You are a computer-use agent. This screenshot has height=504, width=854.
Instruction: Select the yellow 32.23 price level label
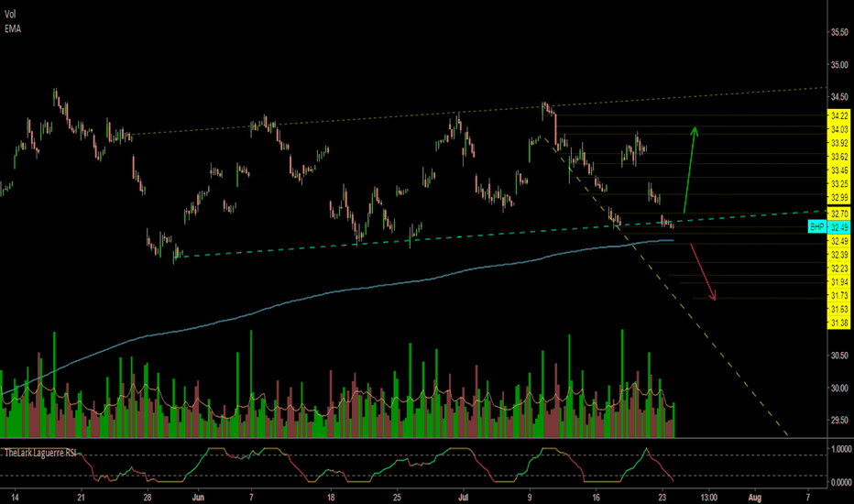click(x=838, y=268)
